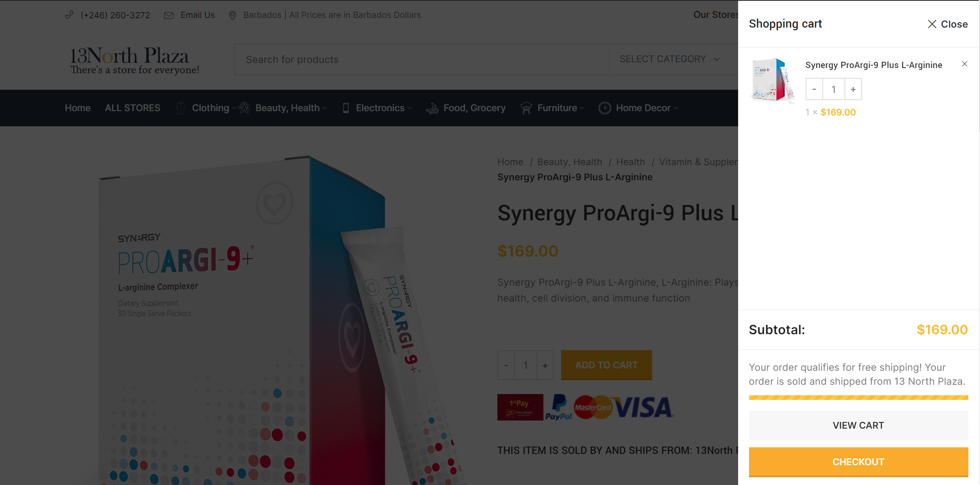The height and width of the screenshot is (485, 980).
Task: Click the location pin icon by Barbados
Action: click(x=233, y=15)
